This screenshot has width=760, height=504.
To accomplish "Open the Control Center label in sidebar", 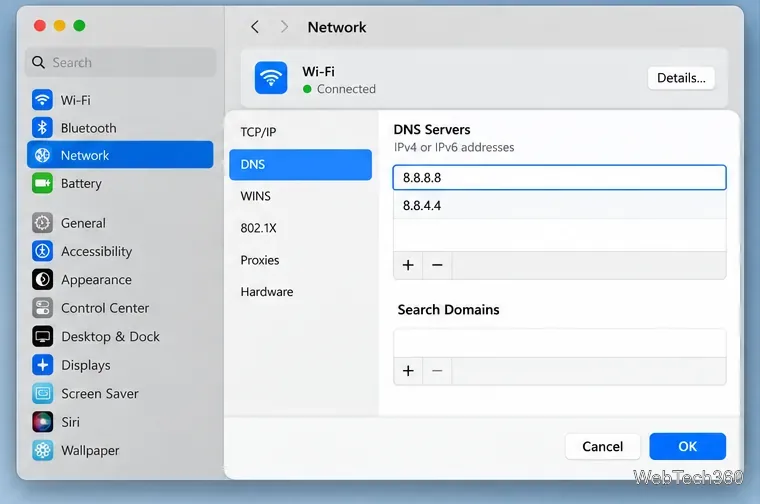I will (x=105, y=308).
